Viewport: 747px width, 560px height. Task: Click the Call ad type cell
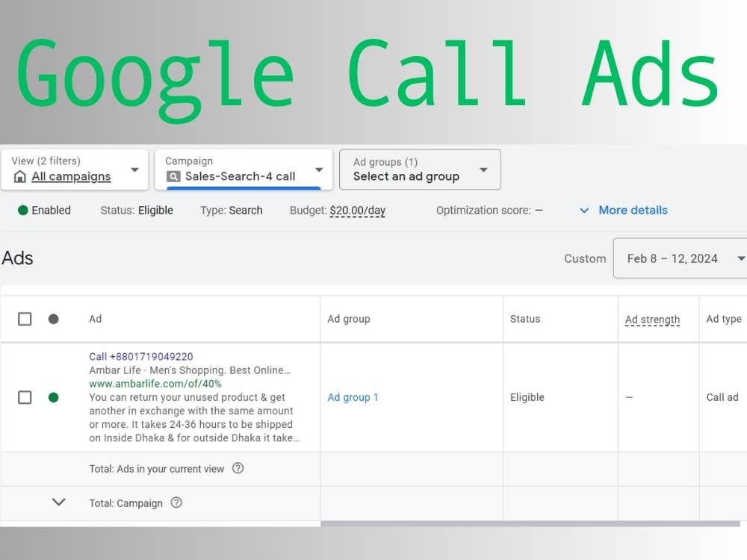[x=722, y=397]
